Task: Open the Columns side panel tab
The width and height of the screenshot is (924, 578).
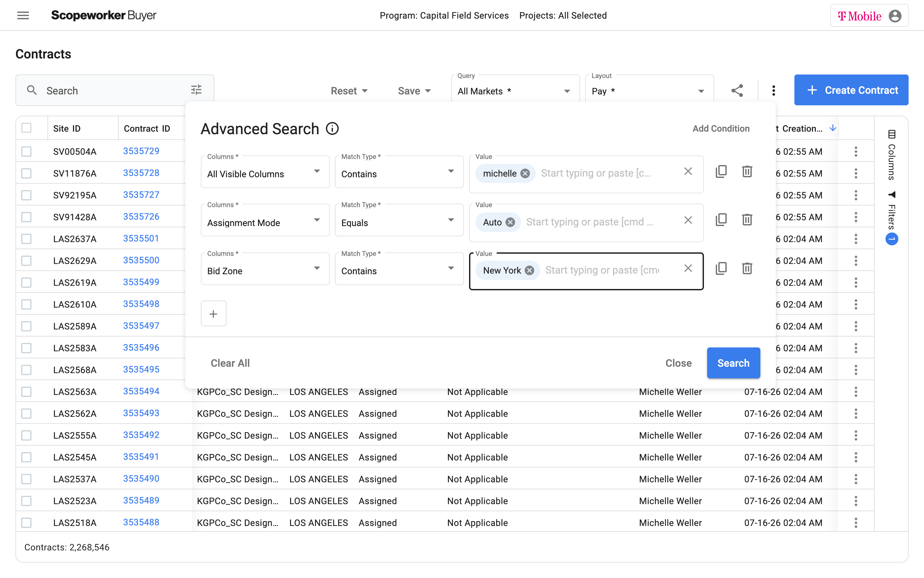Action: (x=892, y=155)
